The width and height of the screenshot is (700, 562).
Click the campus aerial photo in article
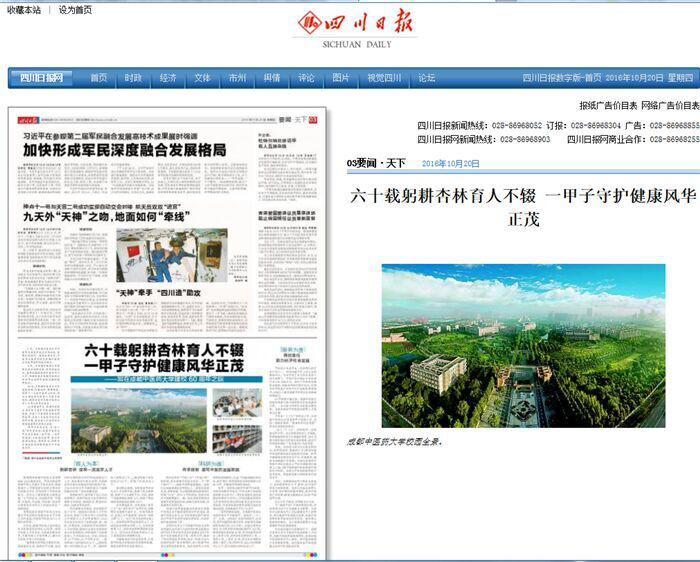tap(523, 345)
